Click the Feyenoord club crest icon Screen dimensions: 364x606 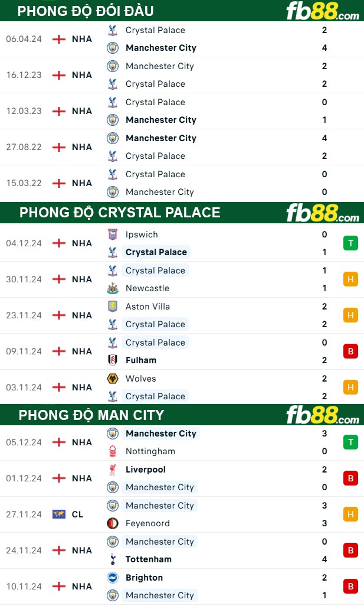pyautogui.click(x=112, y=523)
